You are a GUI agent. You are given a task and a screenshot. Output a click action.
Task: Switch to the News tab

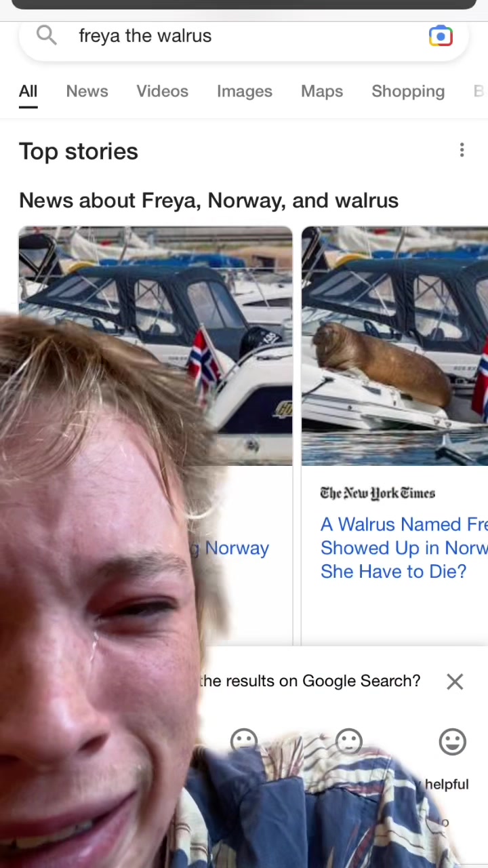(x=87, y=91)
